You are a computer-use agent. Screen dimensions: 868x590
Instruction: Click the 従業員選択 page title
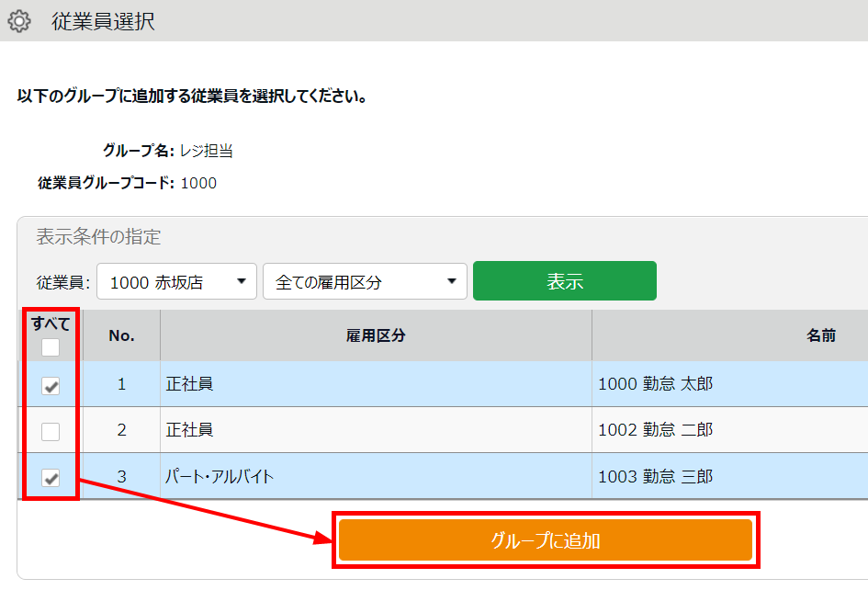coord(103,21)
